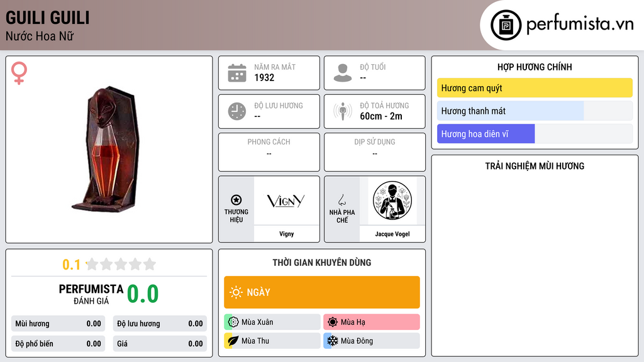
Task: Click the purple Hương hoa diên vĩ bar
Action: (486, 134)
